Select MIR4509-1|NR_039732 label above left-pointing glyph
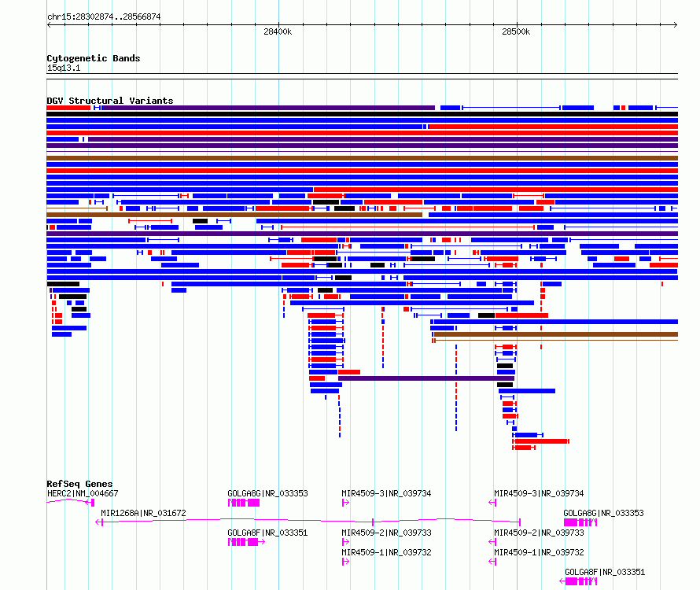The image size is (700, 590). coord(539,552)
